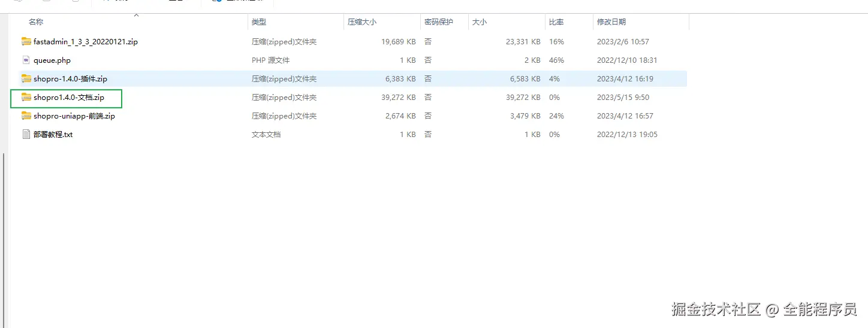868x328 pixels.
Task: Click modified date 2023/2/6 10:57
Action: click(623, 42)
